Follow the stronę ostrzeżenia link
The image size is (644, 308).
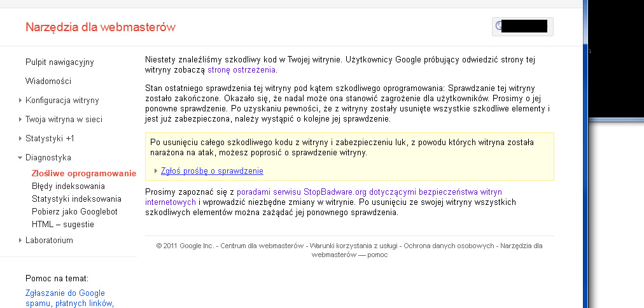[242, 70]
